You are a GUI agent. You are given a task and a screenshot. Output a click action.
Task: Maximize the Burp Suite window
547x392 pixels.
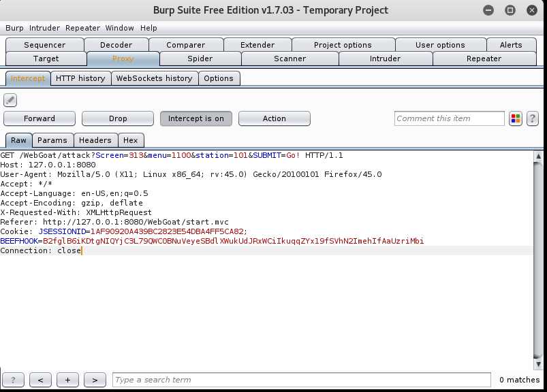[x=510, y=10]
